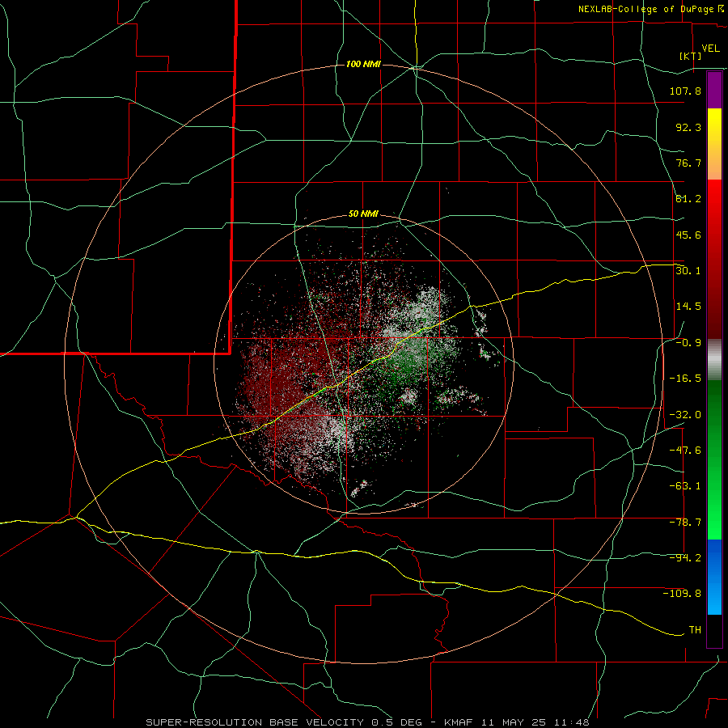
Task: Click the [KT] units label
Action: (x=691, y=56)
